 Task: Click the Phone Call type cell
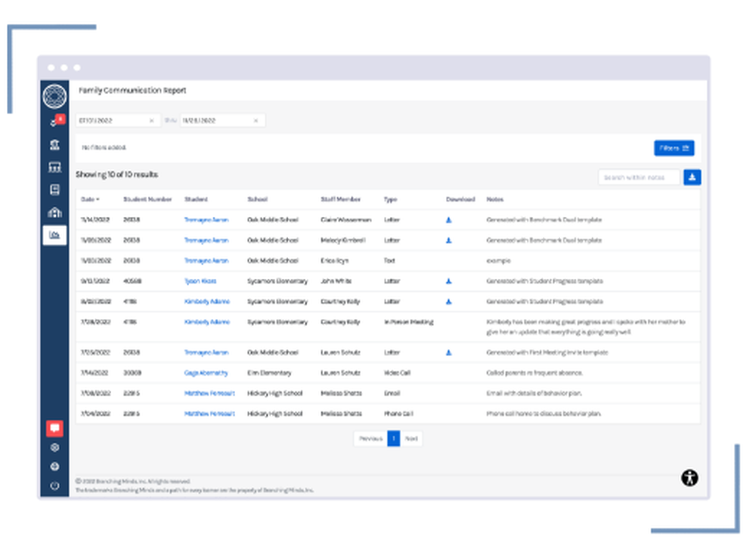398,413
